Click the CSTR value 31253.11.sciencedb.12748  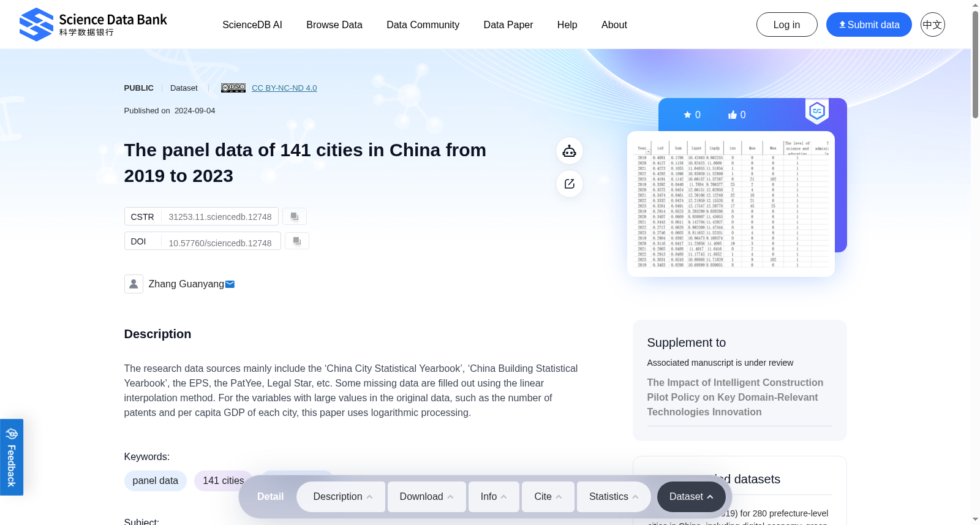tap(220, 217)
